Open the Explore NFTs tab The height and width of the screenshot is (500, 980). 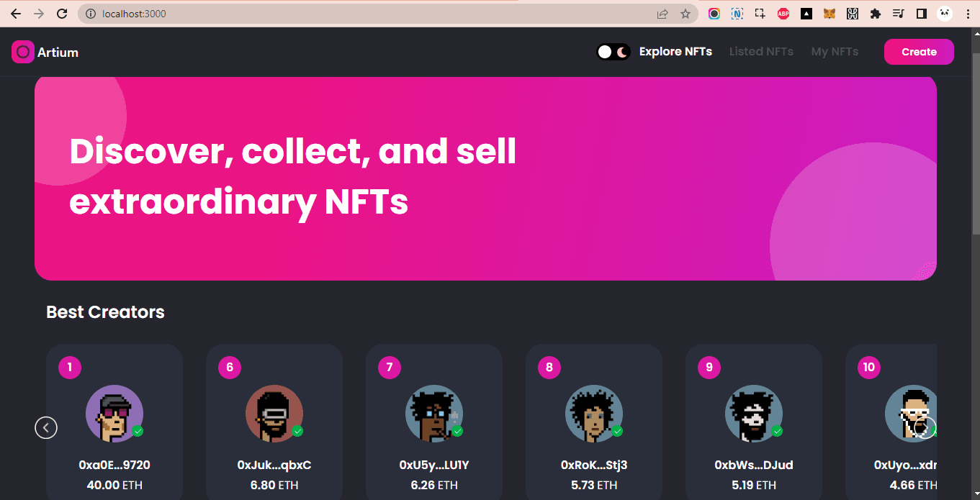click(x=675, y=52)
